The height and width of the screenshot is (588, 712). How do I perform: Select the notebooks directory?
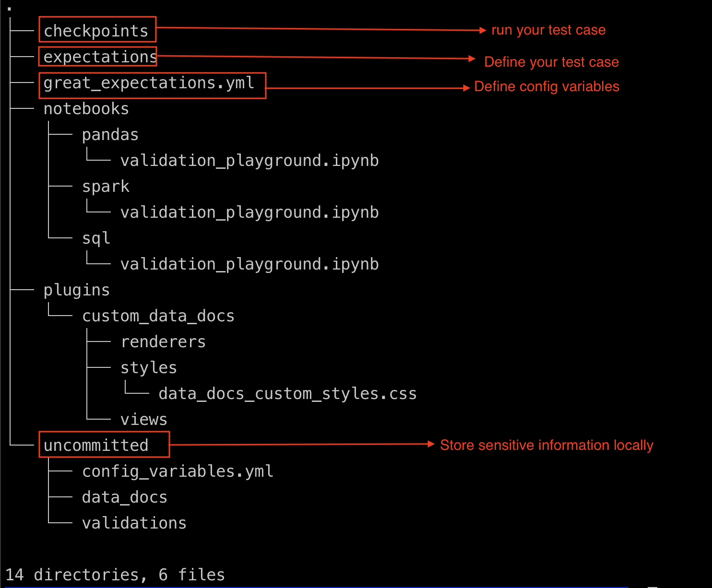coord(86,109)
